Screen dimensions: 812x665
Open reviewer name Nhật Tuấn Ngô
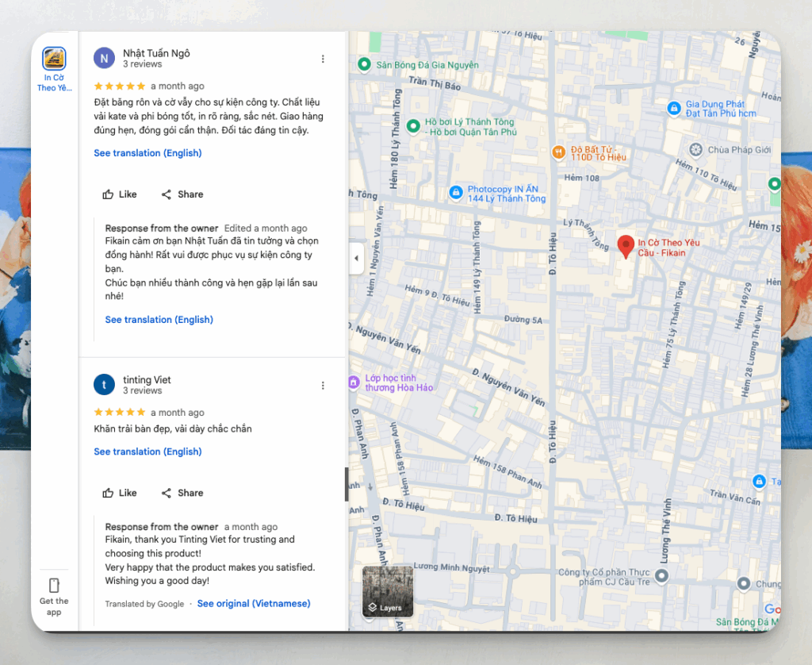click(156, 53)
